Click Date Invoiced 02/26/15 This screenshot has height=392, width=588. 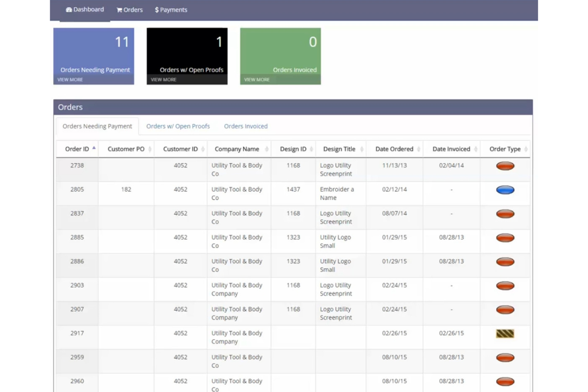pyautogui.click(x=451, y=333)
